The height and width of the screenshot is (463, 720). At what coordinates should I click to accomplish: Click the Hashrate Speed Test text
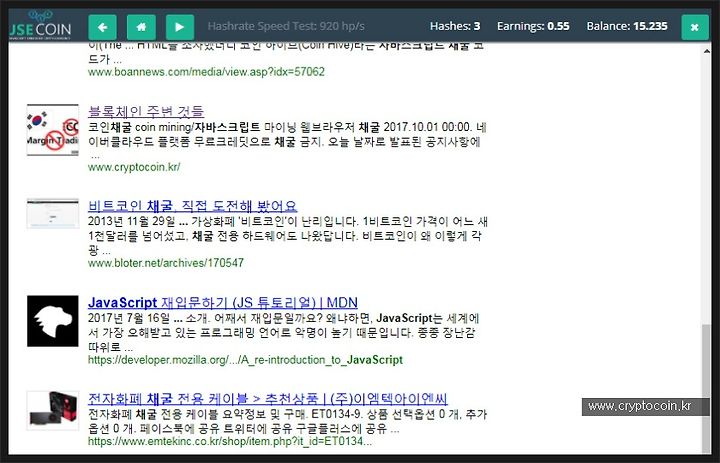tap(286, 26)
